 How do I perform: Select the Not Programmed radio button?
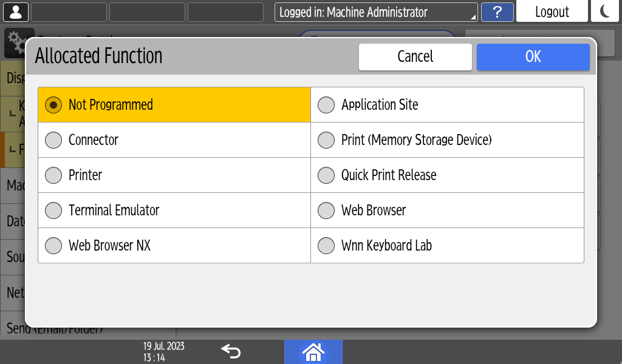tap(54, 105)
